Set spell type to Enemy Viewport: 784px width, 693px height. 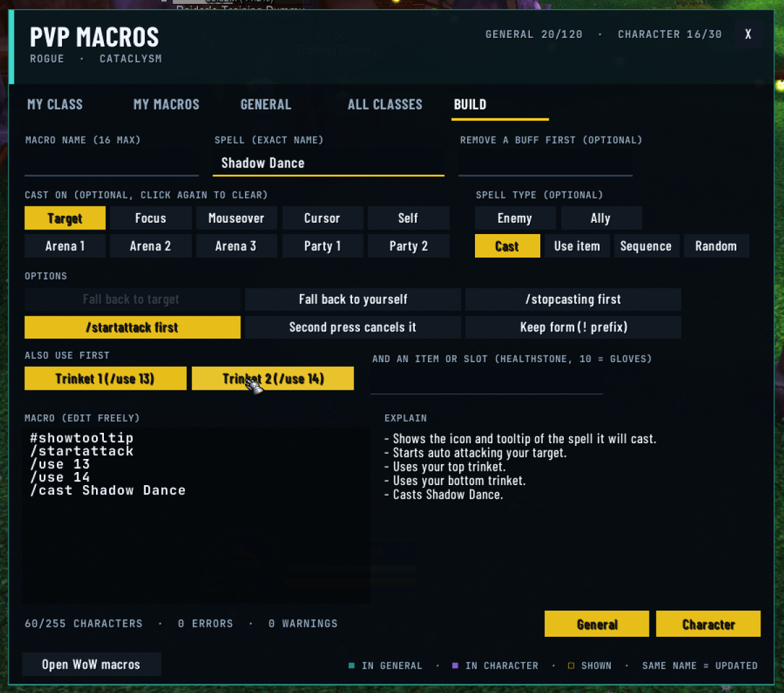click(x=515, y=218)
